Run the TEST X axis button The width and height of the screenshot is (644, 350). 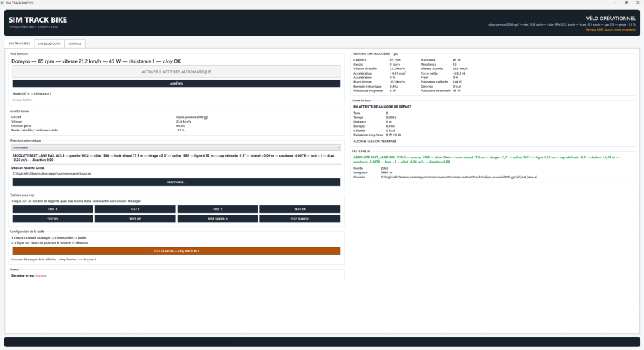[53, 209]
